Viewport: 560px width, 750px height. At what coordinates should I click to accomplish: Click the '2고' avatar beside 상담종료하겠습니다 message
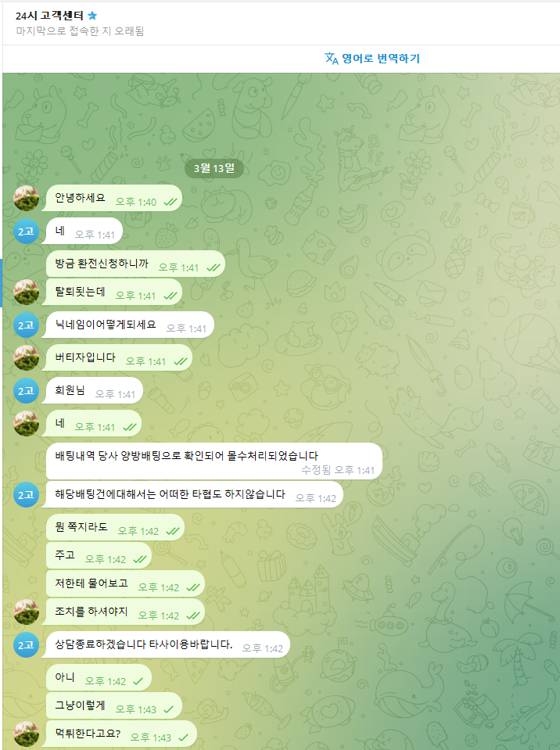26,644
